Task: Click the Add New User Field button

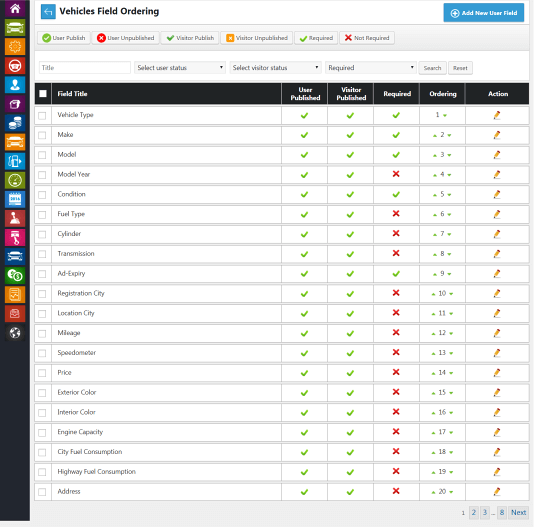Action: pyautogui.click(x=484, y=13)
